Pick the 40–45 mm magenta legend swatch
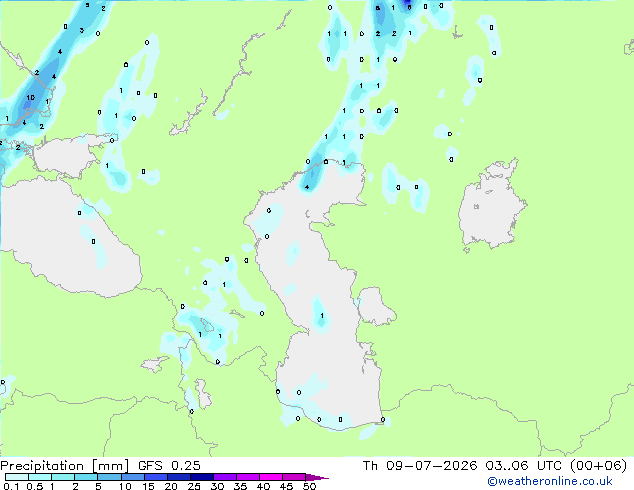 [x=271, y=477]
